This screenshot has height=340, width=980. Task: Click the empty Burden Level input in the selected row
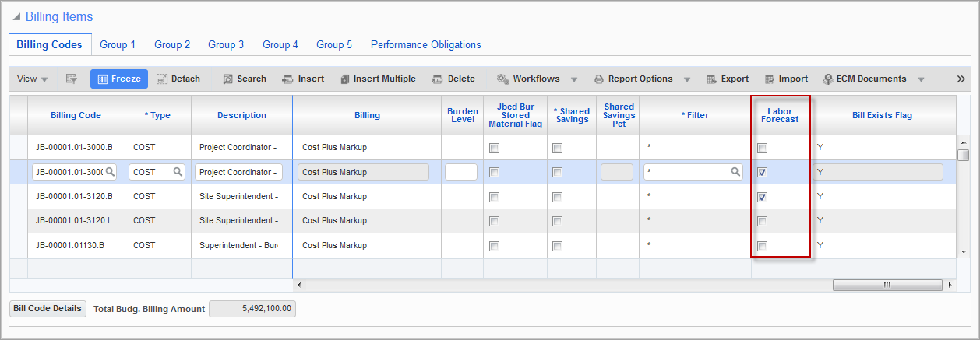461,172
